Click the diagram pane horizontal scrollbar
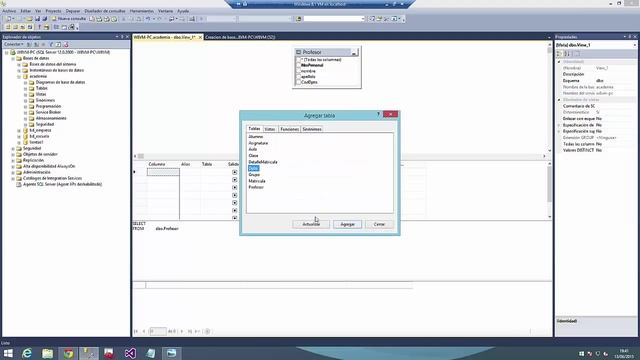The width and height of the screenshot is (640, 360). tap(340, 156)
